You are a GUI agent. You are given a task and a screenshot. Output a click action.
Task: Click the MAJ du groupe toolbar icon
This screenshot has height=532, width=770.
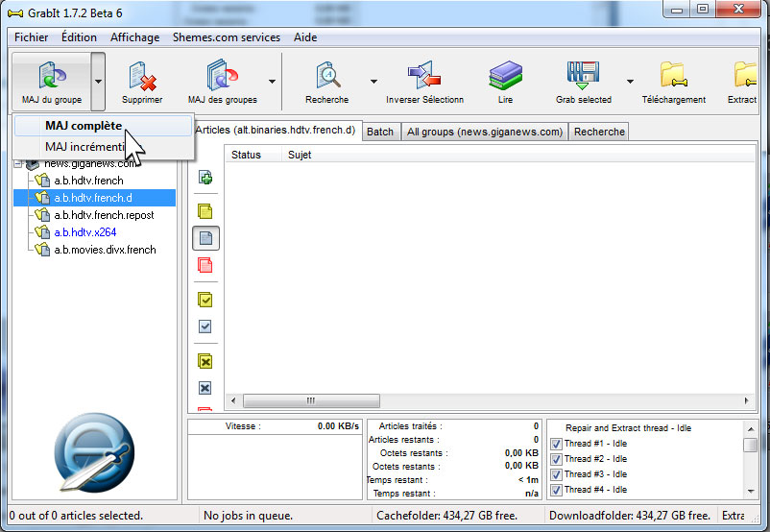point(52,75)
